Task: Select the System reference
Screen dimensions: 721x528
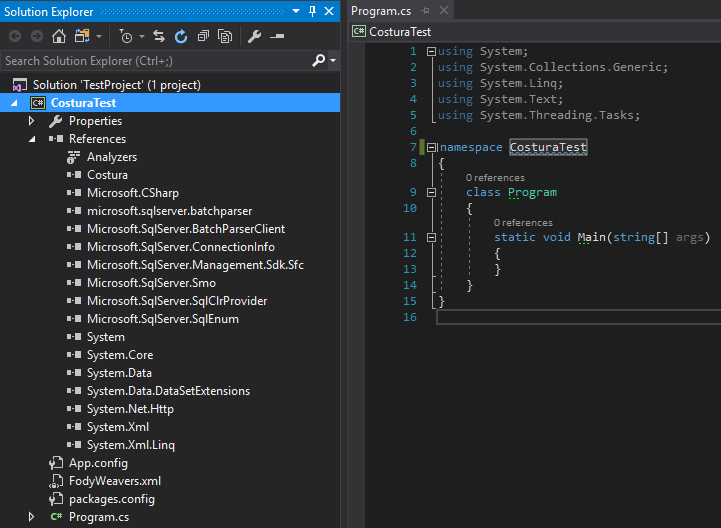Action: pyautogui.click(x=106, y=337)
